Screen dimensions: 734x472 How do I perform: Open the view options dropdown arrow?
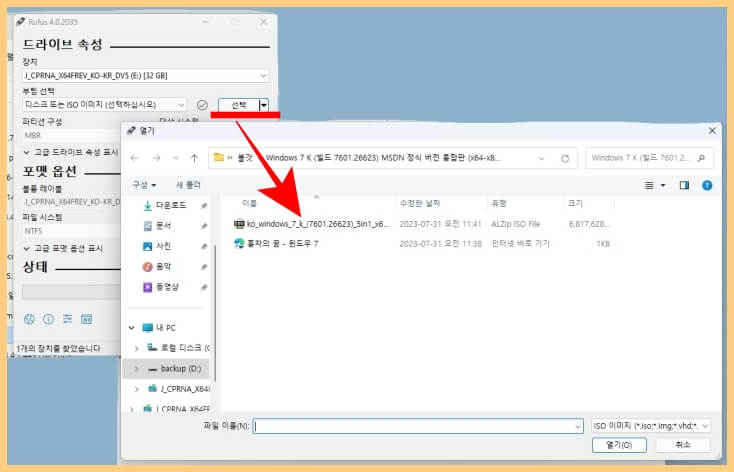click(663, 185)
